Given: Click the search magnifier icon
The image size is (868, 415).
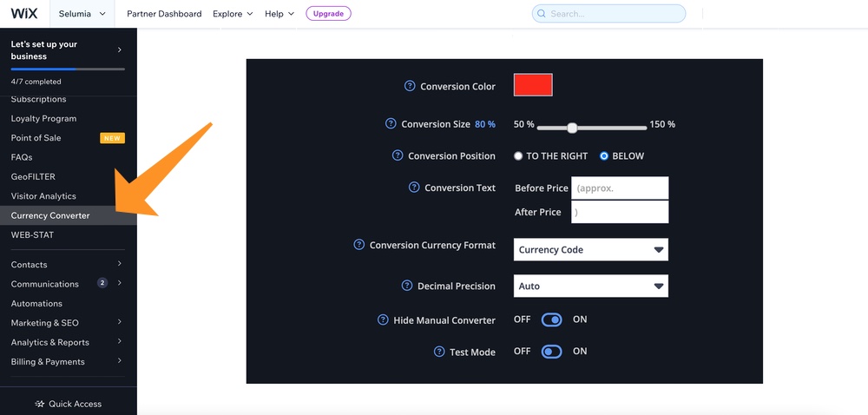Looking at the screenshot, I should pos(542,14).
